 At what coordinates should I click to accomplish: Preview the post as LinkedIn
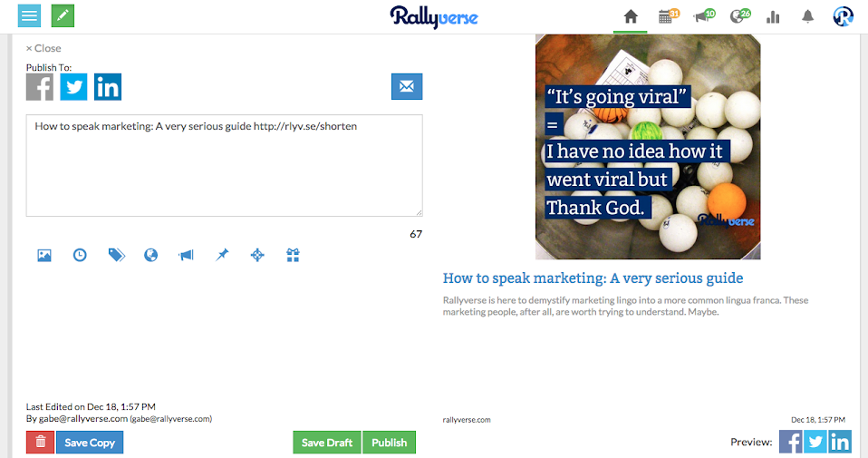pos(840,442)
